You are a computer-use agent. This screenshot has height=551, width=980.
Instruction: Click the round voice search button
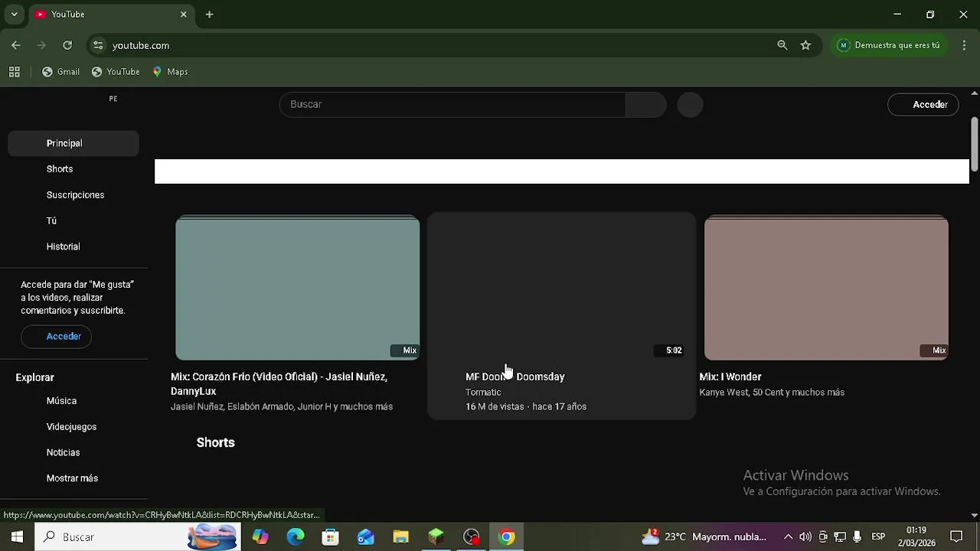690,105
